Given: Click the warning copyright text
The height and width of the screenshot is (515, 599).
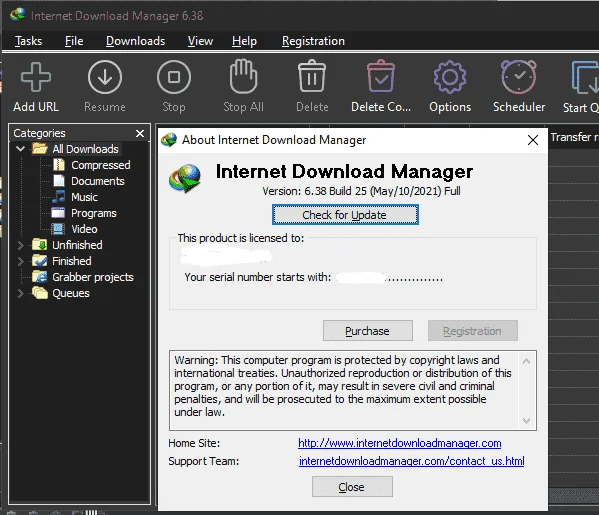Looking at the screenshot, I should tap(343, 386).
